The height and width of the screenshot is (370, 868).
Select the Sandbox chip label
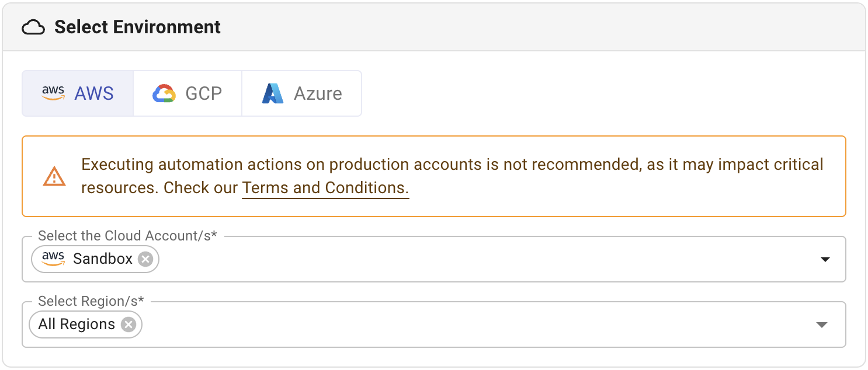[x=103, y=259]
